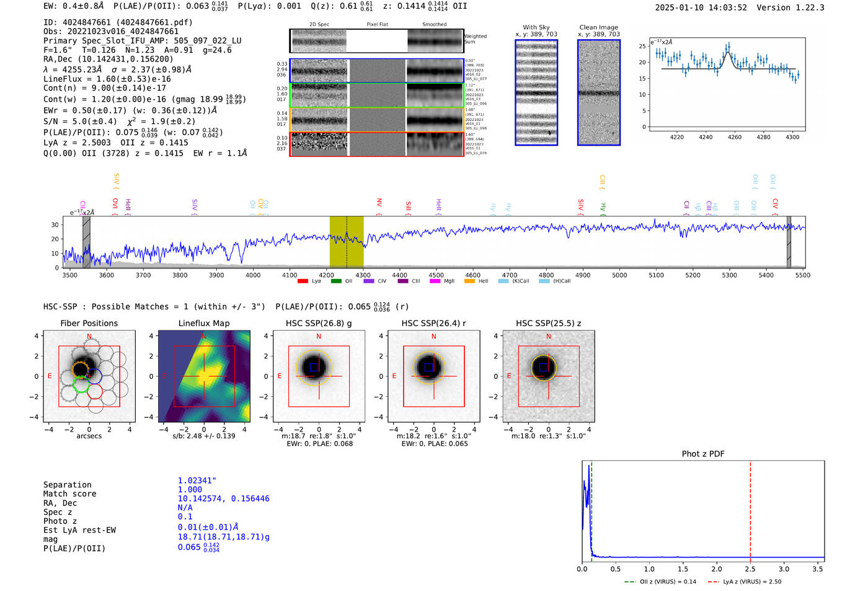Select the green-outlined fiber spectrum row
Viewport: 868px width, 591px height.
pyautogui.click(x=377, y=96)
